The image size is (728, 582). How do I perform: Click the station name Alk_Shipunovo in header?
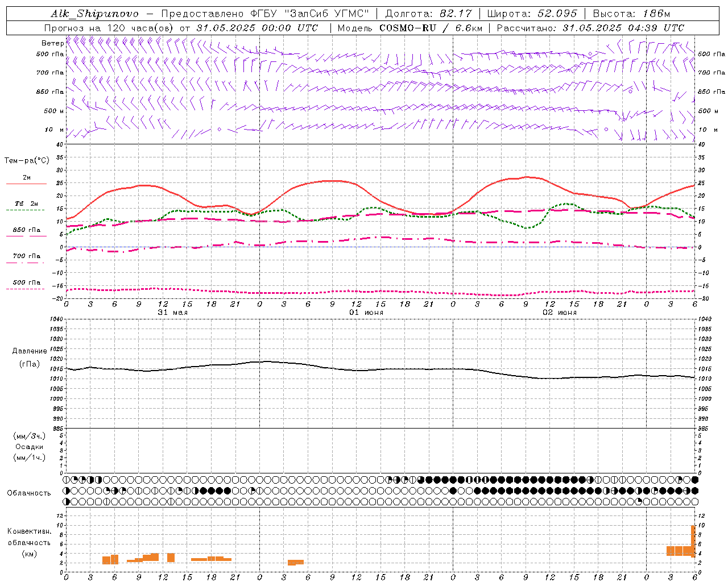94,14
